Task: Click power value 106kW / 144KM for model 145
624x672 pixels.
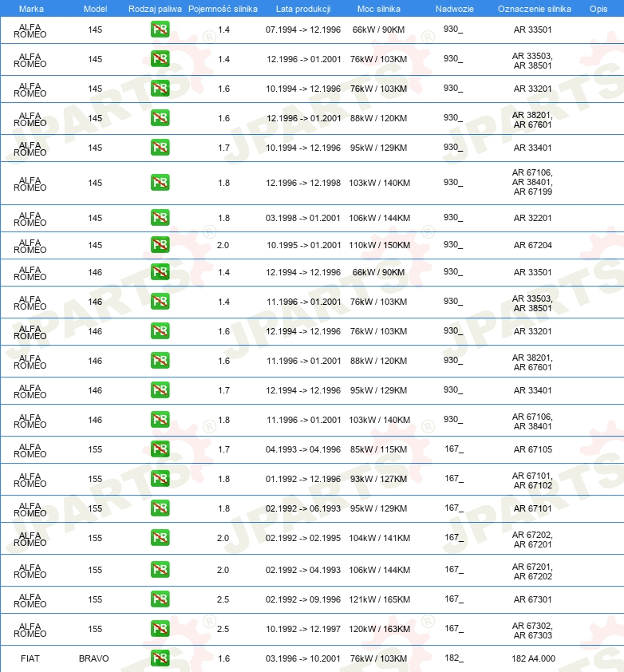Action: [379, 218]
